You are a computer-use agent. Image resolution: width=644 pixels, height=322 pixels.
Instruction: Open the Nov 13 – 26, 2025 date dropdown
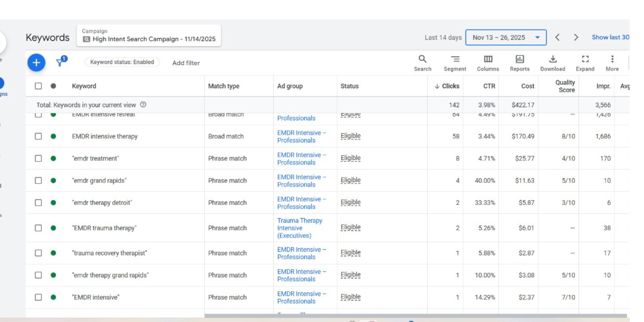(506, 37)
